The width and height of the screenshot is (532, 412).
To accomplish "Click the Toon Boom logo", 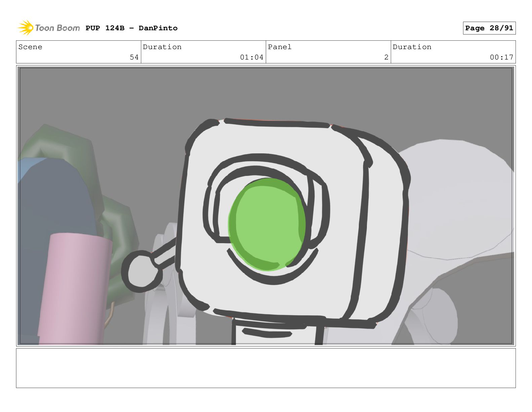I will pos(48,28).
